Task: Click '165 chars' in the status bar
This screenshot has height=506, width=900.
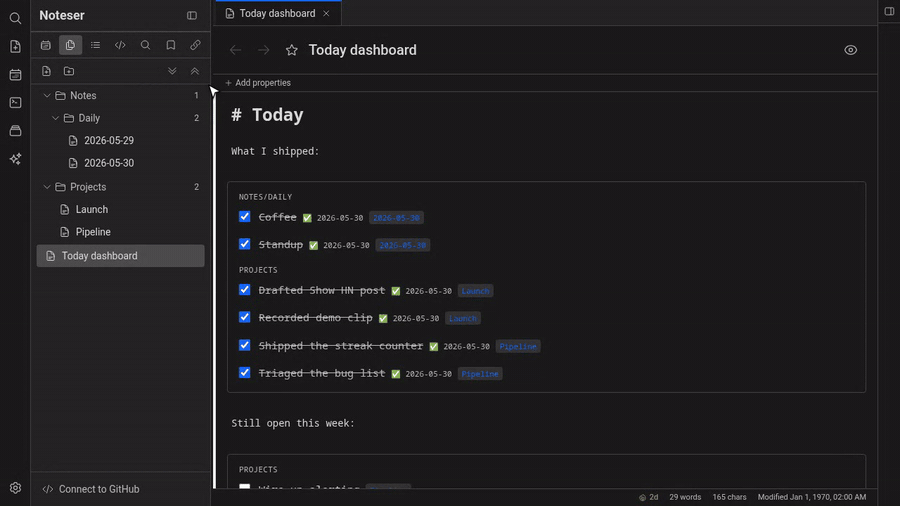Action: pyautogui.click(x=730, y=497)
